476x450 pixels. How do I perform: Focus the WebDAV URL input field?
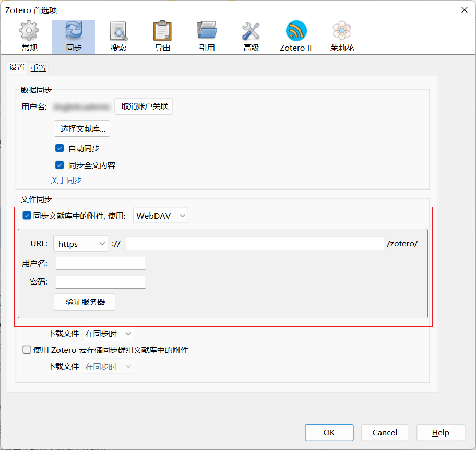(x=255, y=243)
